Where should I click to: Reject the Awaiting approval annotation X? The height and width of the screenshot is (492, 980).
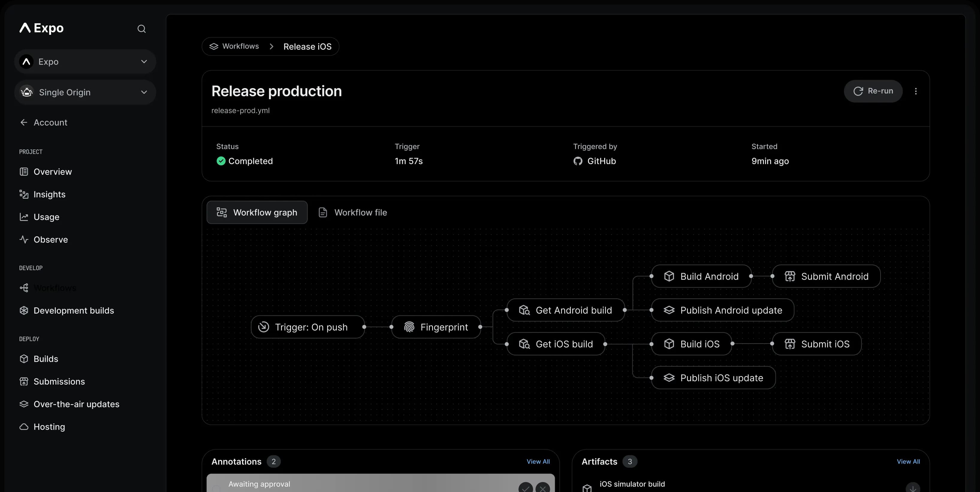coord(542,488)
